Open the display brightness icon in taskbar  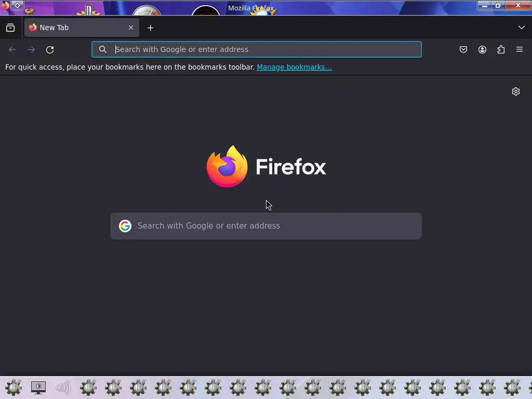[38, 388]
